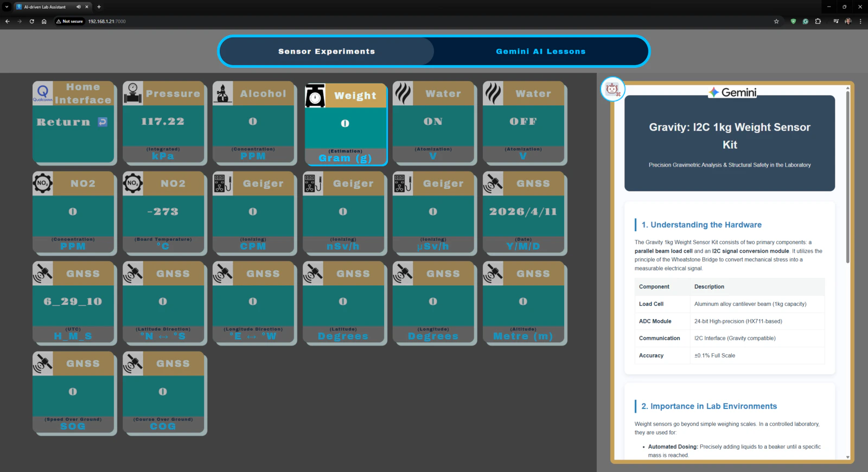868x472 pixels.
Task: Click satellite icon on GNSS UTC card
Action: click(43, 273)
